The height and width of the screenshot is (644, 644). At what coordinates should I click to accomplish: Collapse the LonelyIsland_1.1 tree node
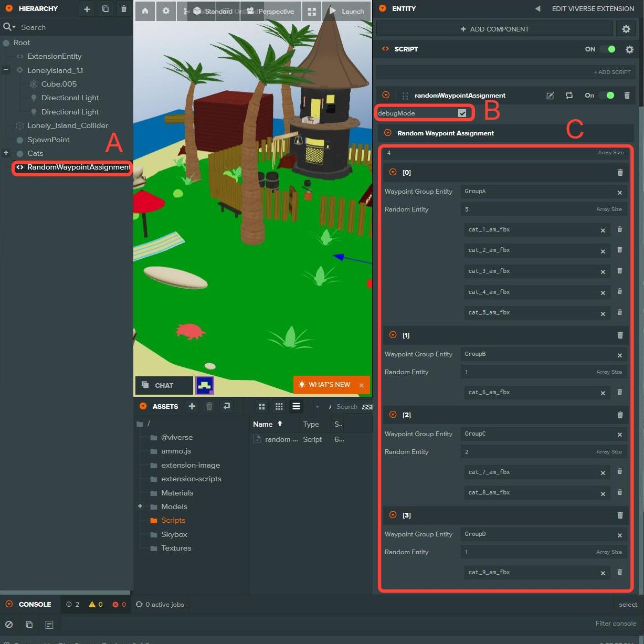tap(6, 70)
